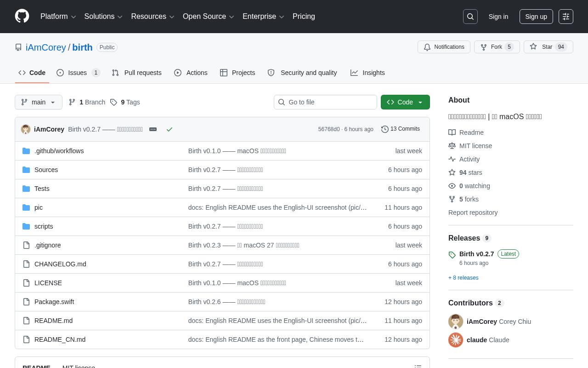Click the pic folder icon
Viewport: 588px width, 368px height.
(26, 207)
